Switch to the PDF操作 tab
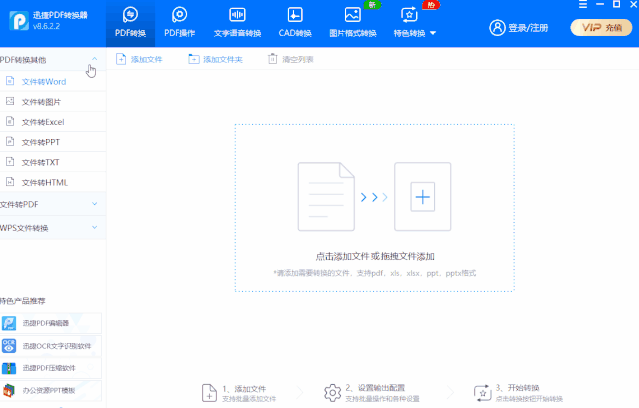639x408 pixels. point(179,23)
